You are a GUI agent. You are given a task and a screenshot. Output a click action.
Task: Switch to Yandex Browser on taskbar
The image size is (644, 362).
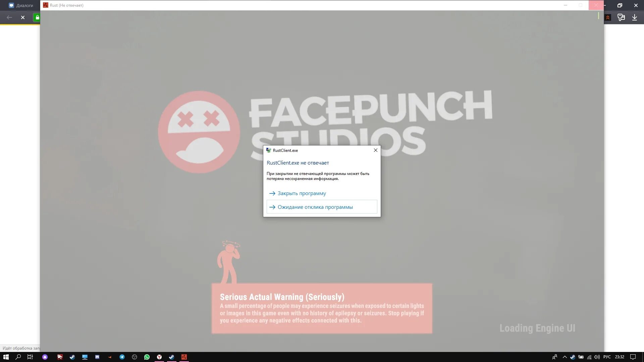[159, 357]
